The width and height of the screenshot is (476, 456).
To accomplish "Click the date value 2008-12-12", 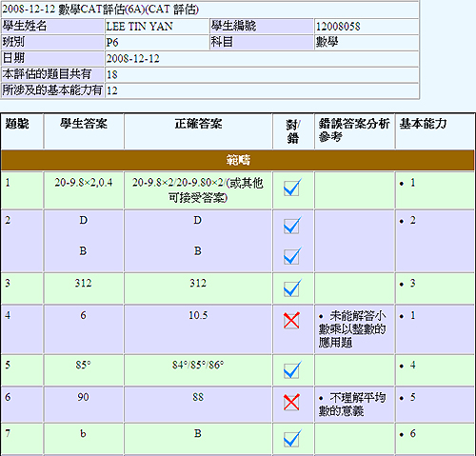I will 133,58.
